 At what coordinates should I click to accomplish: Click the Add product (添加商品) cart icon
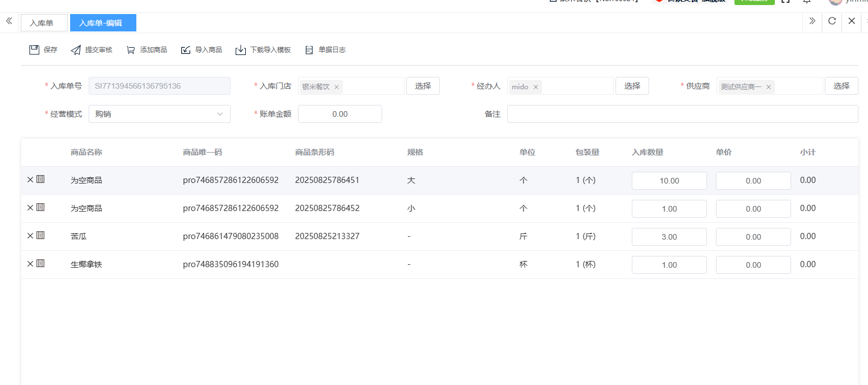click(x=131, y=50)
